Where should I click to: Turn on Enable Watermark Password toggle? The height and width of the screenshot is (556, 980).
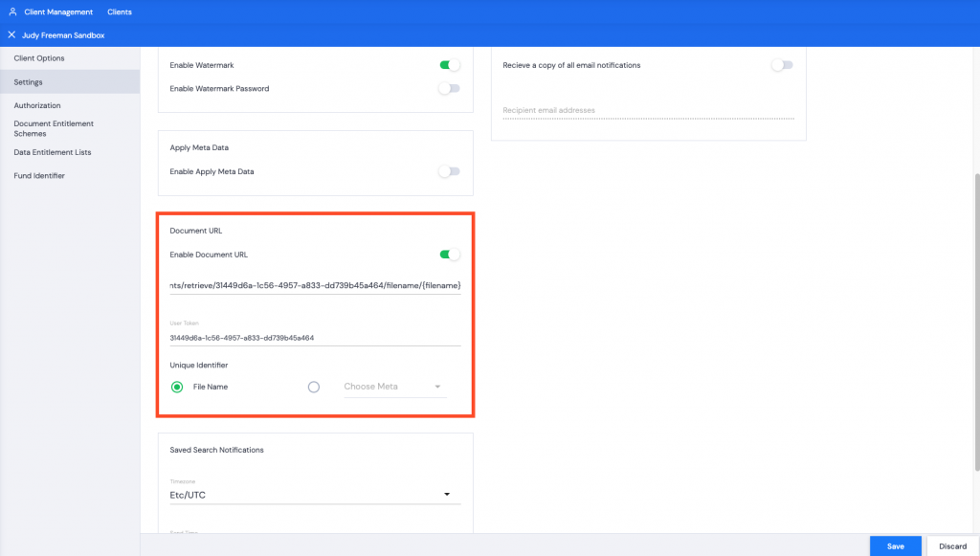pyautogui.click(x=450, y=89)
